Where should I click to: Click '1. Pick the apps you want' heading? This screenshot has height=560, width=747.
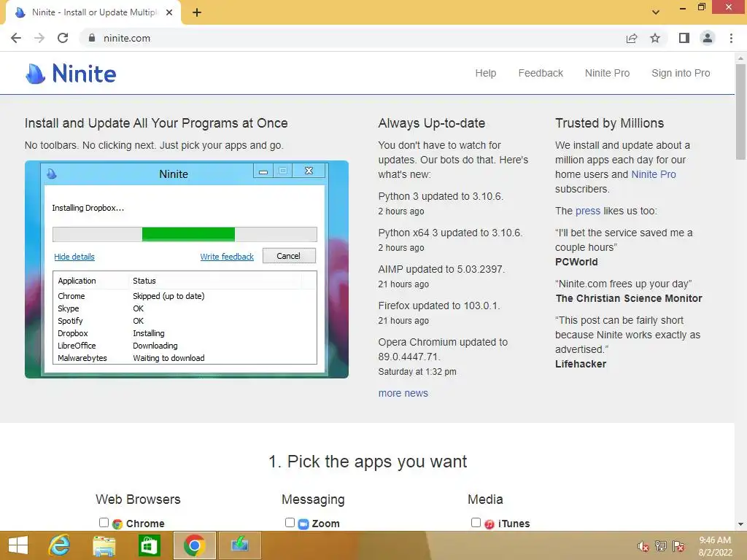tap(368, 462)
